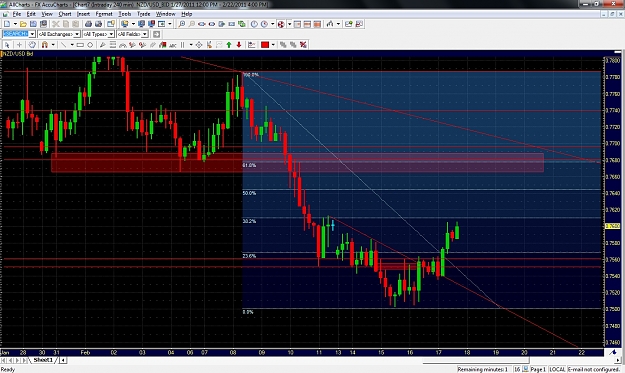Expand the magnet tool dropdown arrow
The image size is (625, 373).
pyautogui.click(x=53, y=45)
